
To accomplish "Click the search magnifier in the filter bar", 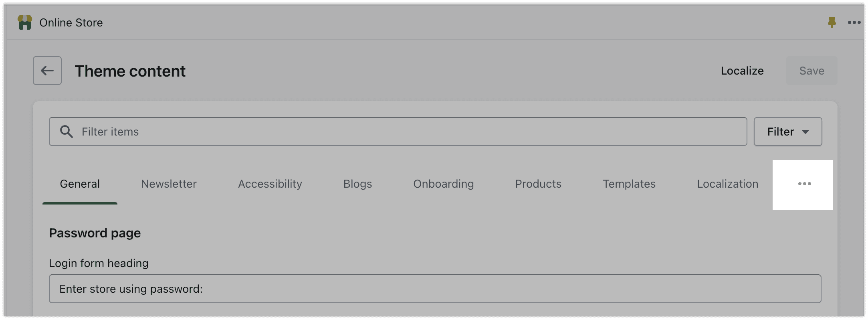I will coord(67,131).
